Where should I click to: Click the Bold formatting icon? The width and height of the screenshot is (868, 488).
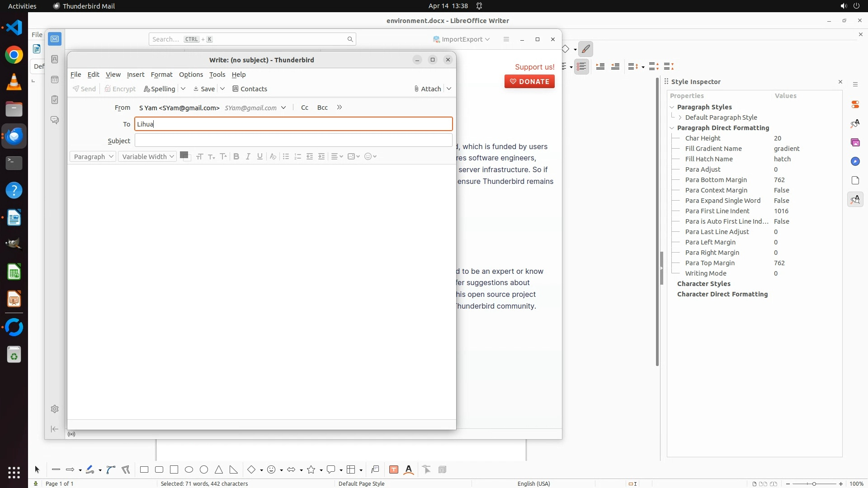coord(236,156)
